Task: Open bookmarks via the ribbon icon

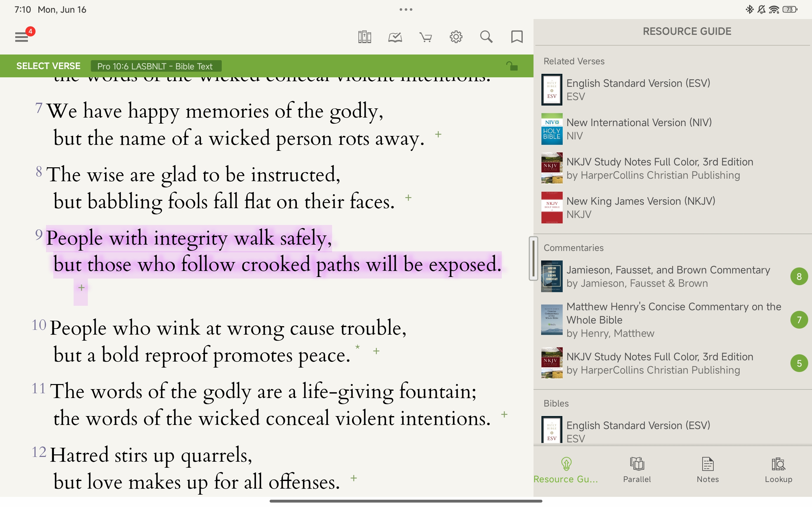Action: [516, 36]
